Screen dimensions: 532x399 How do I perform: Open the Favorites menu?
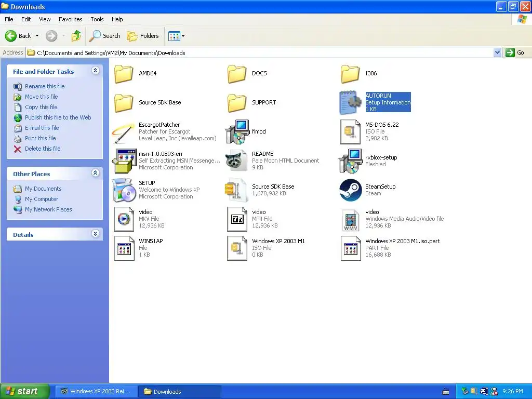70,19
